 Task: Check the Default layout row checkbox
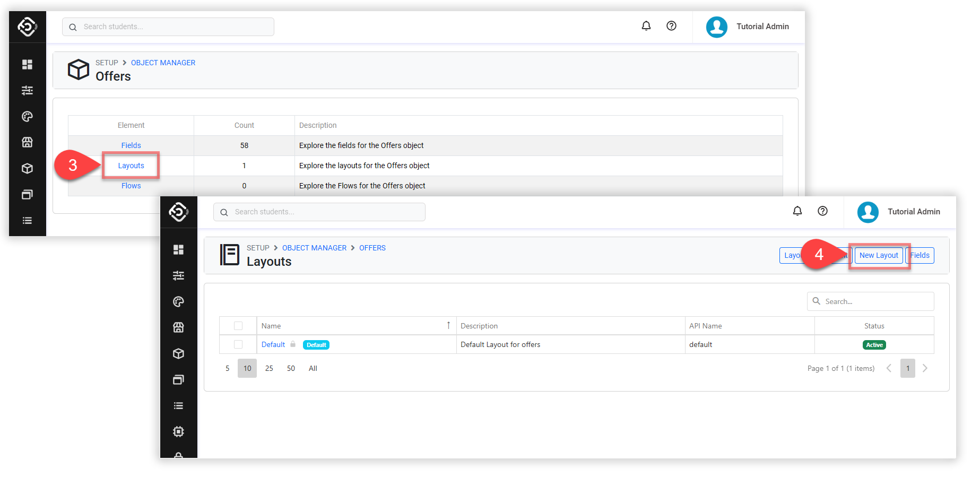click(x=238, y=344)
